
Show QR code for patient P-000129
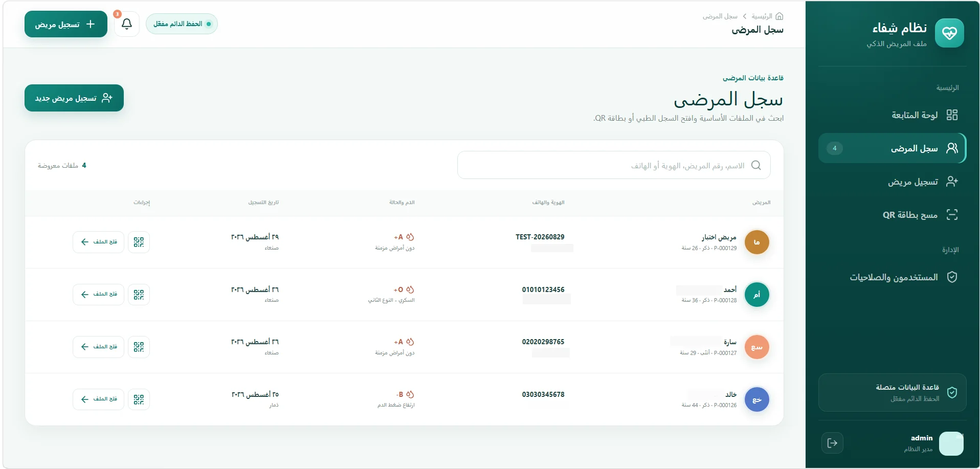coord(139,242)
